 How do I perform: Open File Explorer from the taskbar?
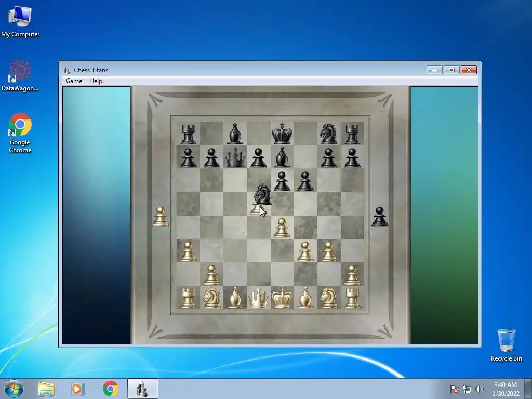pos(46,389)
